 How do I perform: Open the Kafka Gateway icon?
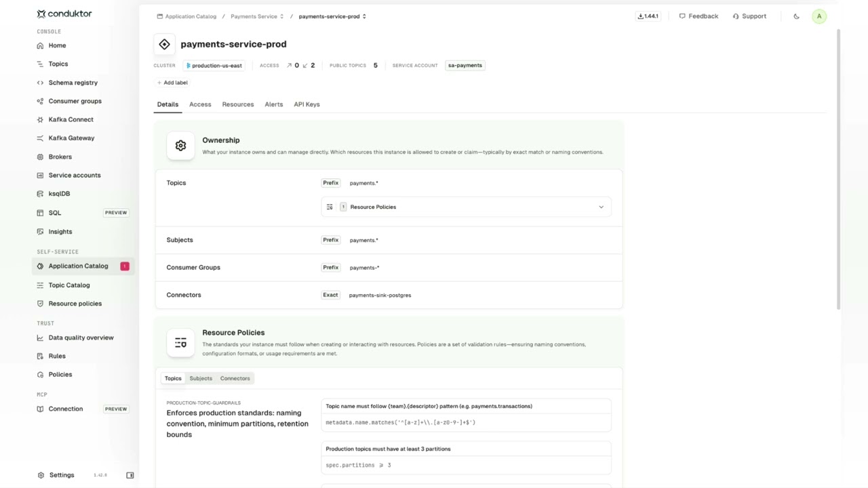coord(41,138)
